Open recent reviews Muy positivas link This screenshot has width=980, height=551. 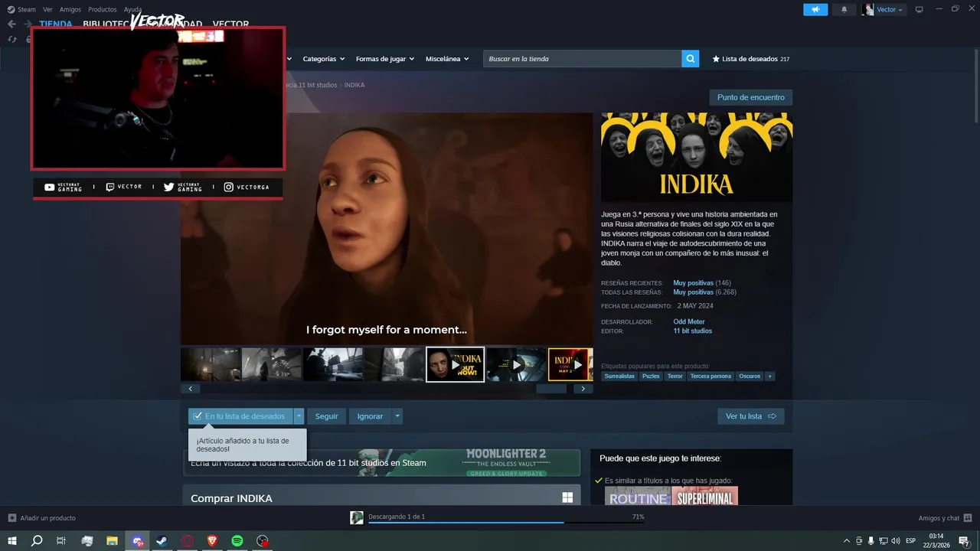693,283
